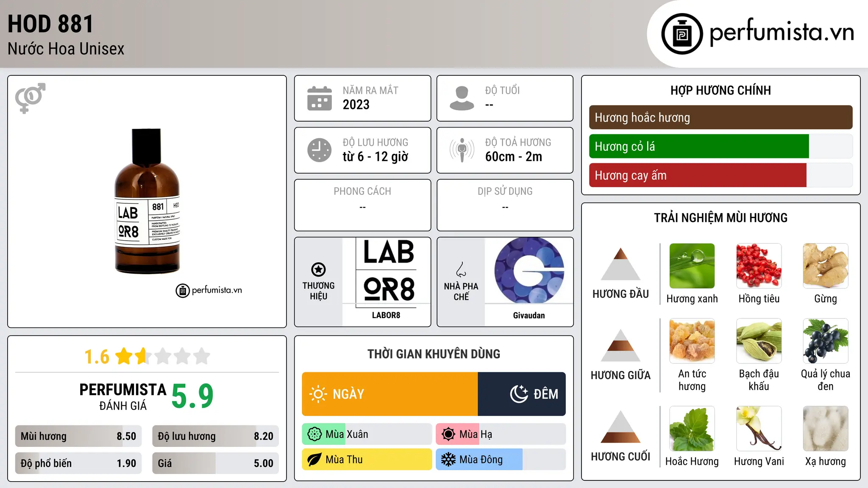Screen dimensions: 868x488
Task: Click the Nước Hoa Unisex subtitle
Action: tap(66, 49)
